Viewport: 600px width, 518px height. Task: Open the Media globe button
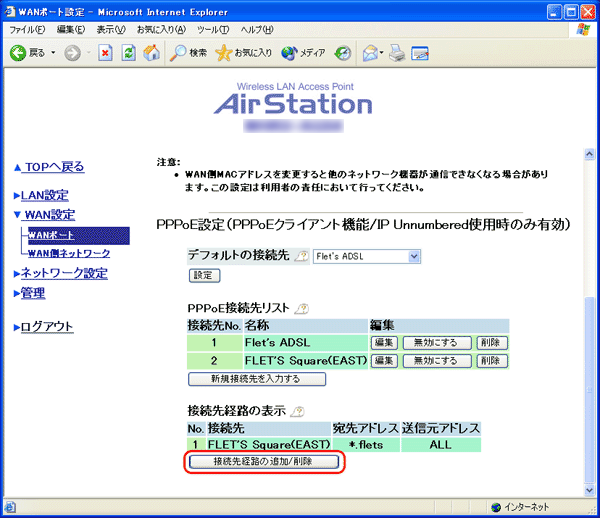(303, 53)
